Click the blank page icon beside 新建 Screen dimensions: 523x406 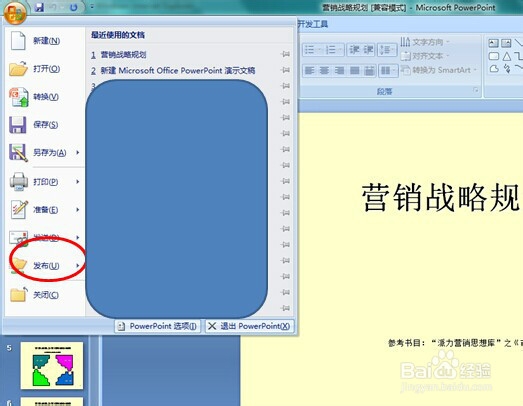(18, 41)
